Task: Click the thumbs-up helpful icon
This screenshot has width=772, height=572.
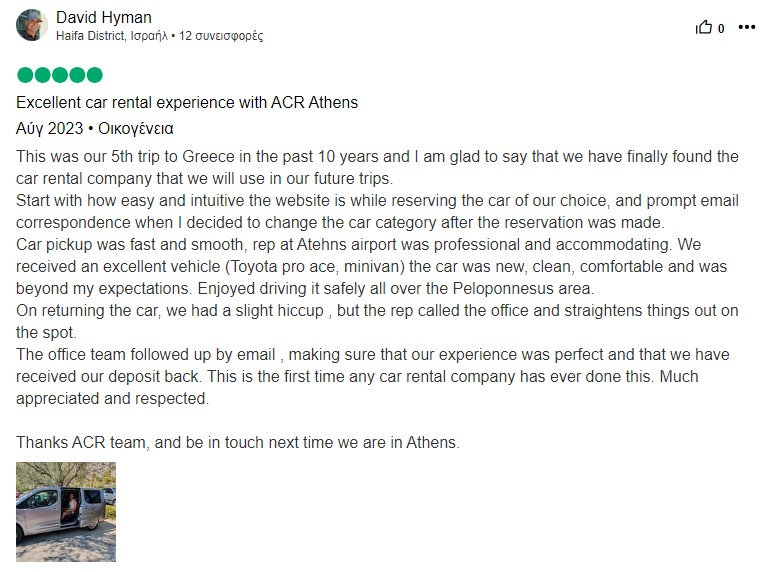Action: pos(704,27)
